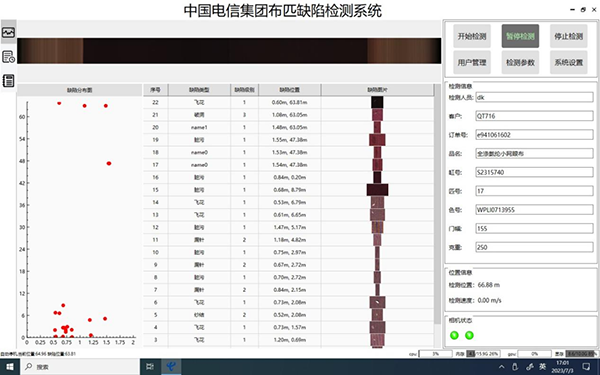The width and height of the screenshot is (600, 375).
Task: Switch input language via 英 indicator
Action: [x=542, y=367]
